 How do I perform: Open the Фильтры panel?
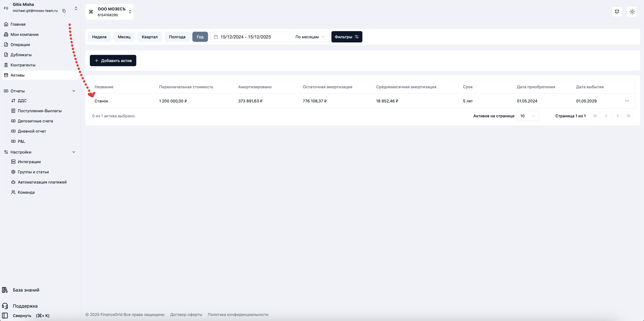347,37
